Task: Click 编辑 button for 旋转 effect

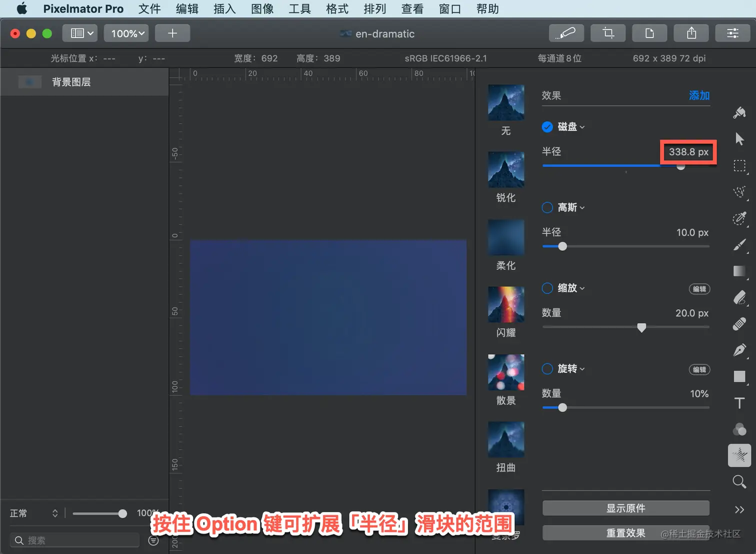Action: (699, 369)
